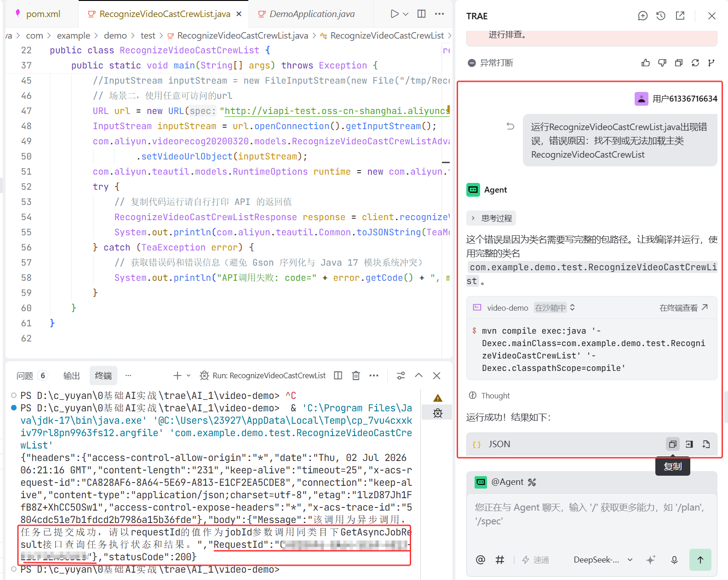Toggle the 速通 fast mode
Viewport: 728px width, 580px height.
click(x=536, y=560)
